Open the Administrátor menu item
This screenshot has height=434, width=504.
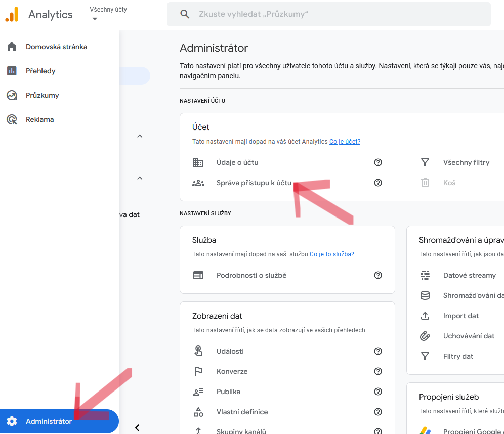pos(60,421)
